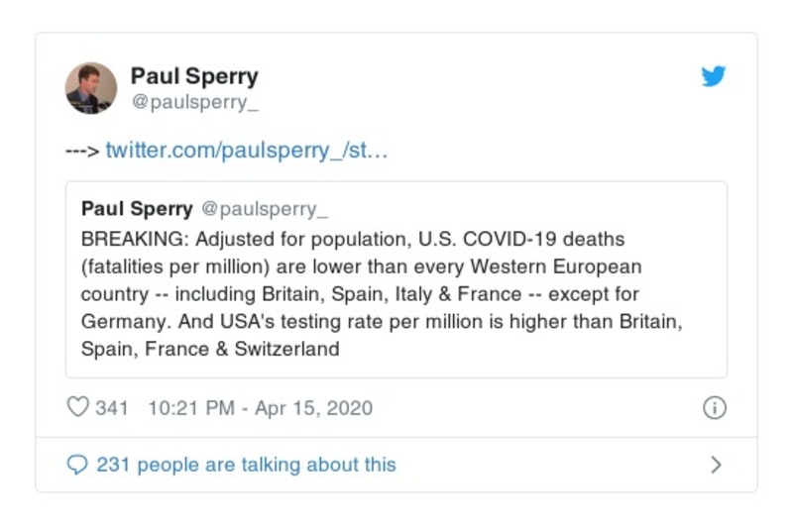Image resolution: width=793 pixels, height=532 pixels.
Task: Click the 341 likes count
Action: [112, 407]
